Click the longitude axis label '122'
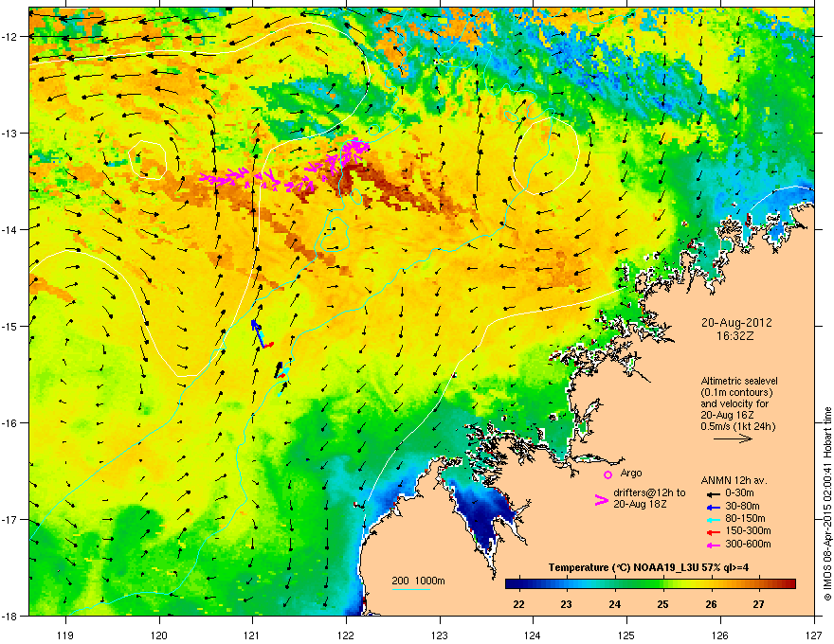This screenshot has width=834, height=644. (346, 635)
